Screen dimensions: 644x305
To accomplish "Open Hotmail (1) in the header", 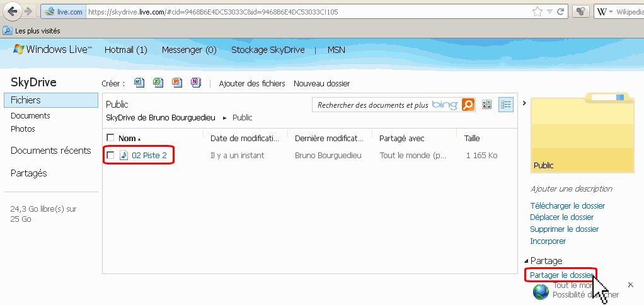I will tap(125, 50).
